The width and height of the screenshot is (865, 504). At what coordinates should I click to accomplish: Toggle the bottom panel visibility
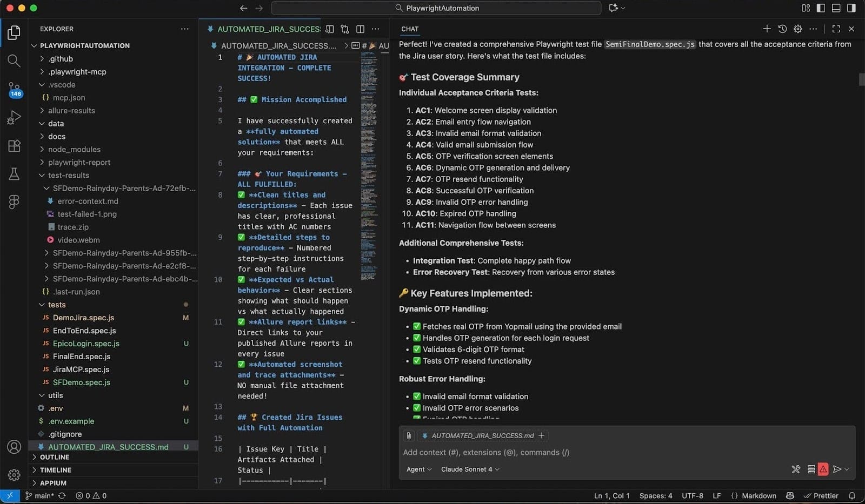click(x=836, y=8)
